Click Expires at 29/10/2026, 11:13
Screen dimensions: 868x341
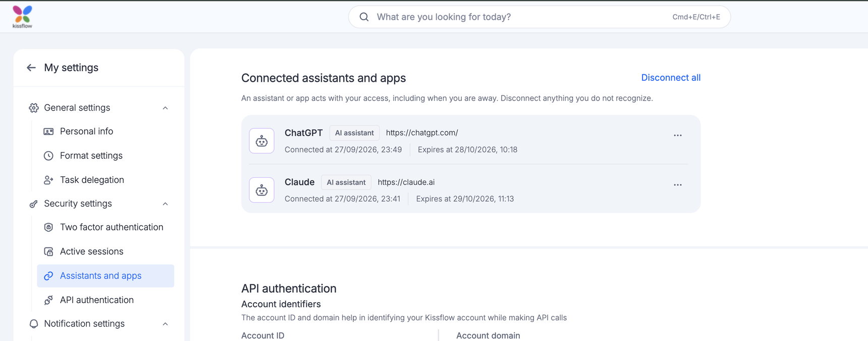point(465,199)
